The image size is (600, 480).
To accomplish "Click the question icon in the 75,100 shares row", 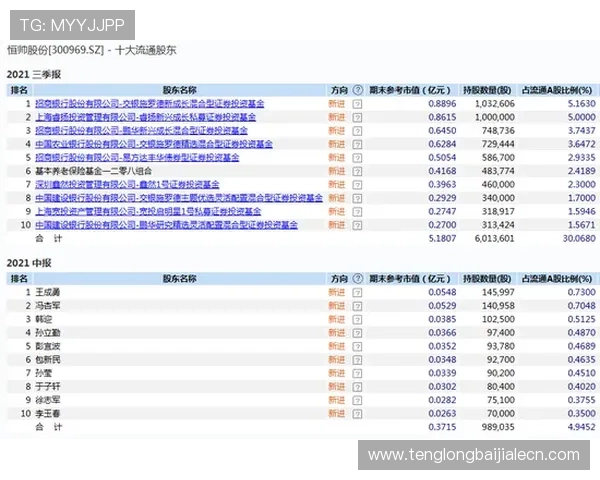I will pos(357,400).
